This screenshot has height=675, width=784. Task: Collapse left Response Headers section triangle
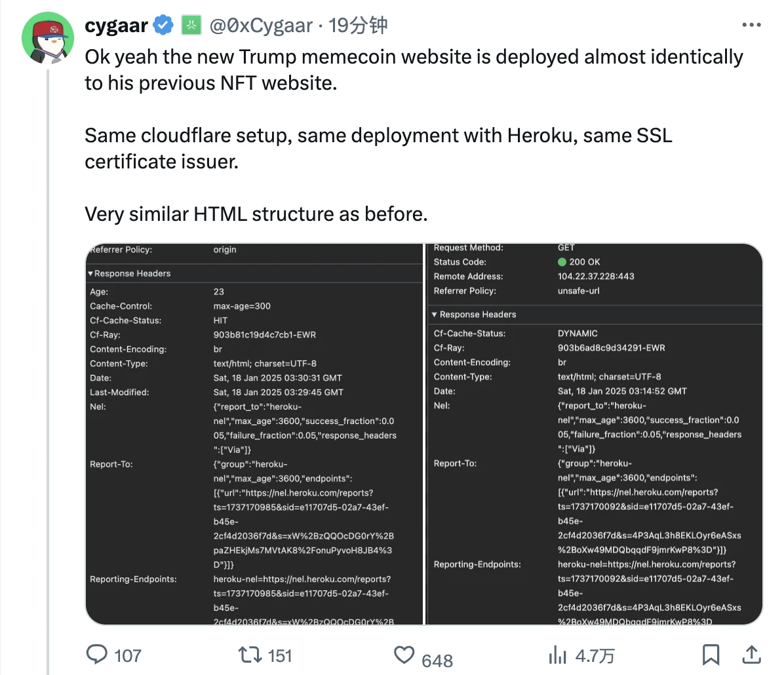90,273
